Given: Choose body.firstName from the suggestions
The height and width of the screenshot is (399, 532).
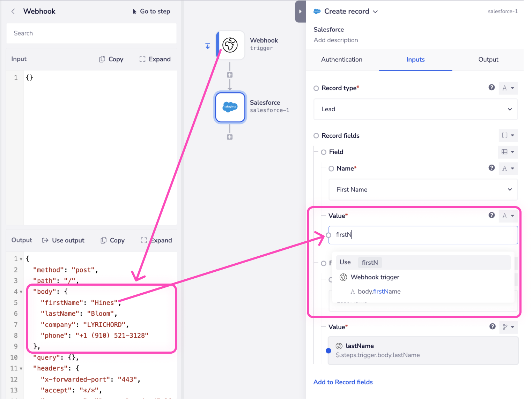Looking at the screenshot, I should [379, 292].
